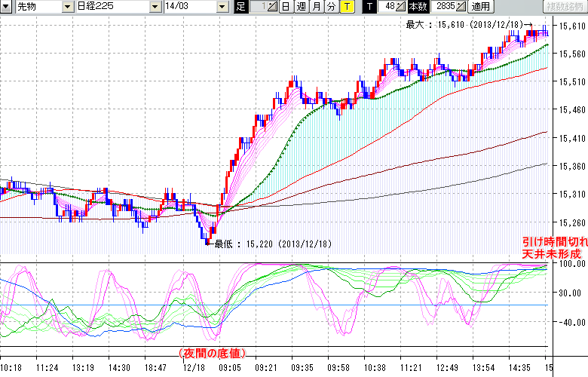Switch to 週 (weekly) chart timeframe

coord(300,7)
